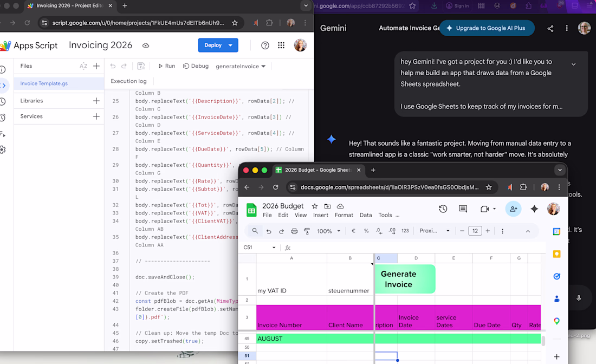This screenshot has width=596, height=364.
Task: Open the Sheets Format menu
Action: [344, 215]
